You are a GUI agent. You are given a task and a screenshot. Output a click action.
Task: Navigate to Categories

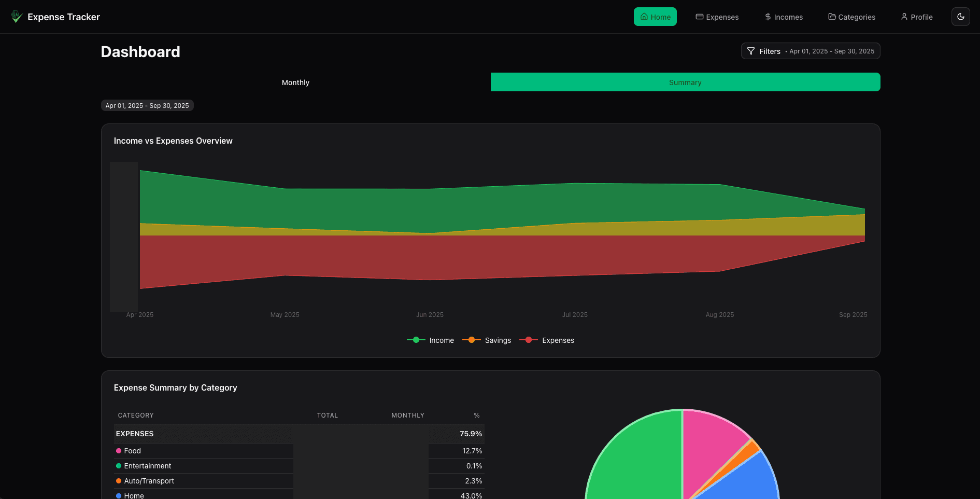852,17
